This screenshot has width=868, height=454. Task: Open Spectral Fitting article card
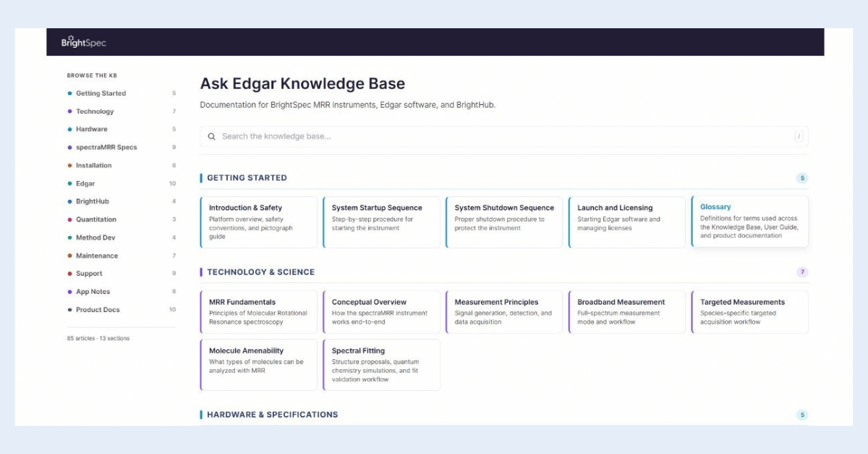pos(382,365)
